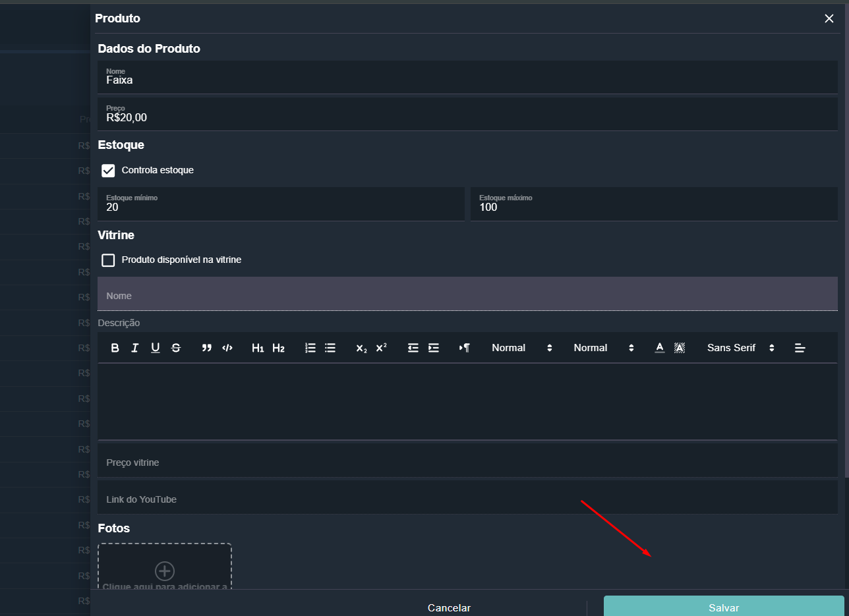Apply strikethrough formatting in description editor
The image size is (849, 616).
176,348
